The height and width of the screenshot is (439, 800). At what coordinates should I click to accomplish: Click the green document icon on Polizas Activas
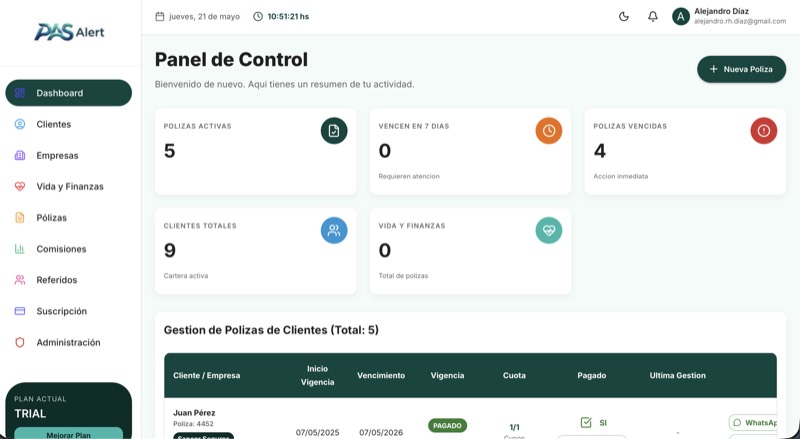click(334, 131)
